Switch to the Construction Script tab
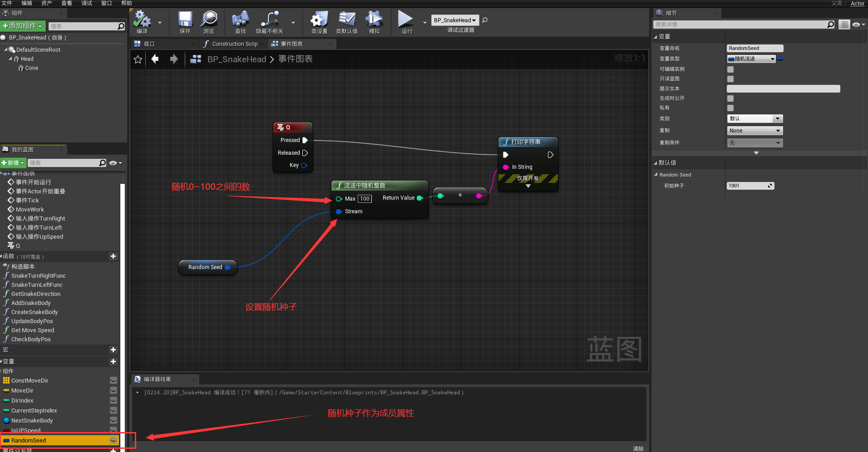The width and height of the screenshot is (868, 452). pos(234,44)
